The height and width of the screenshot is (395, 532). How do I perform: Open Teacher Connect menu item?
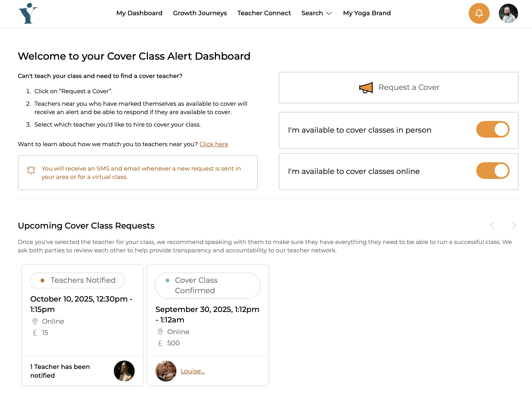point(264,13)
